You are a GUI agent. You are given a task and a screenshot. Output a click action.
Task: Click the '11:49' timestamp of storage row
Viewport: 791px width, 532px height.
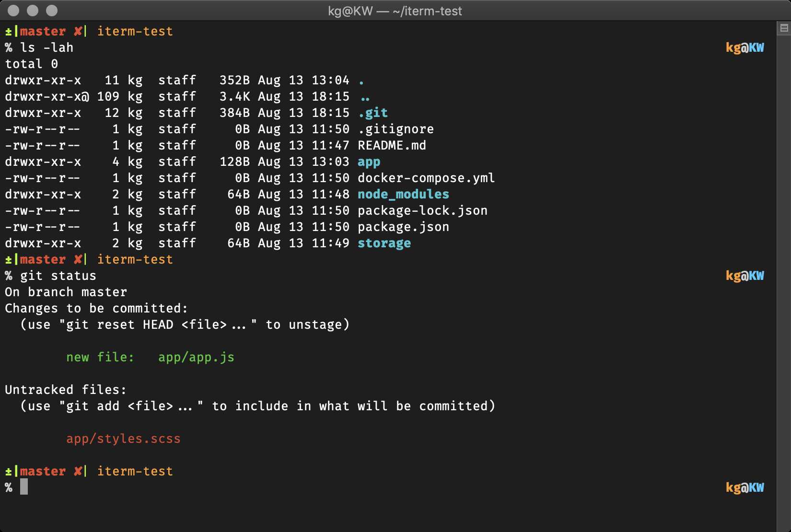pyautogui.click(x=331, y=243)
